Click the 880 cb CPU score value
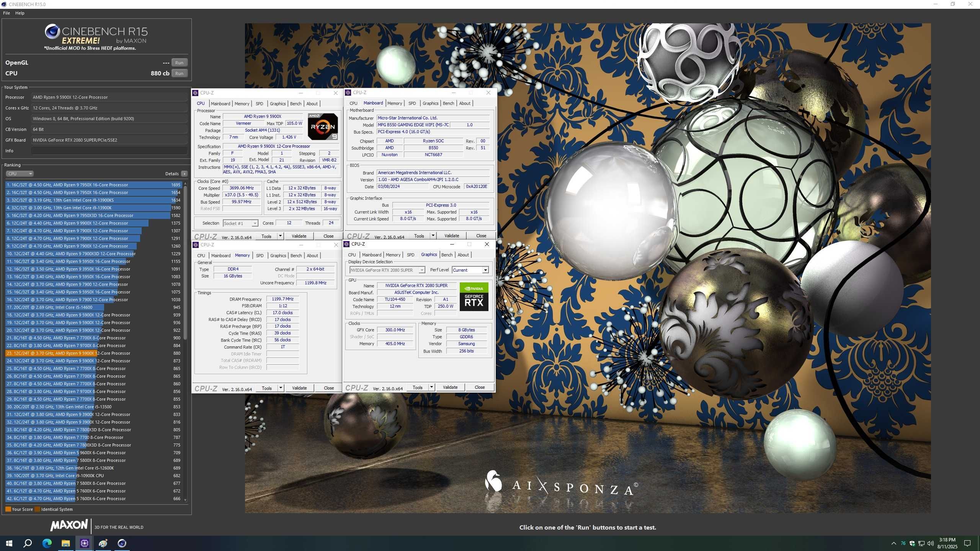The image size is (980, 551). coord(160,73)
